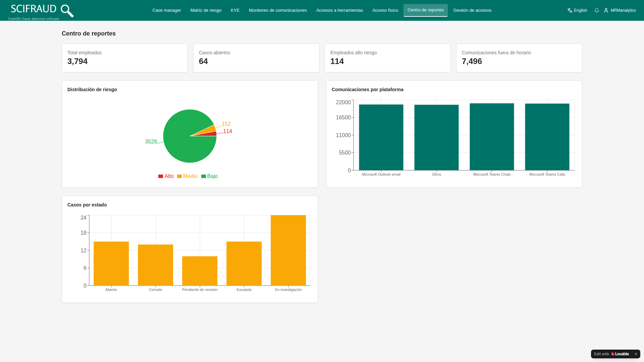Close the Edit with Lovable badge
Screen dimensions: 644x362
coord(636,354)
